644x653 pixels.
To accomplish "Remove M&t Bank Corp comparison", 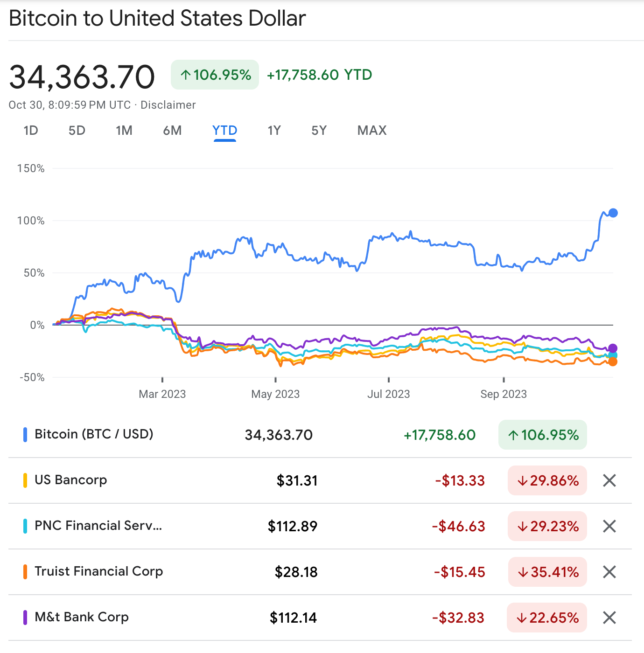I will pos(609,618).
